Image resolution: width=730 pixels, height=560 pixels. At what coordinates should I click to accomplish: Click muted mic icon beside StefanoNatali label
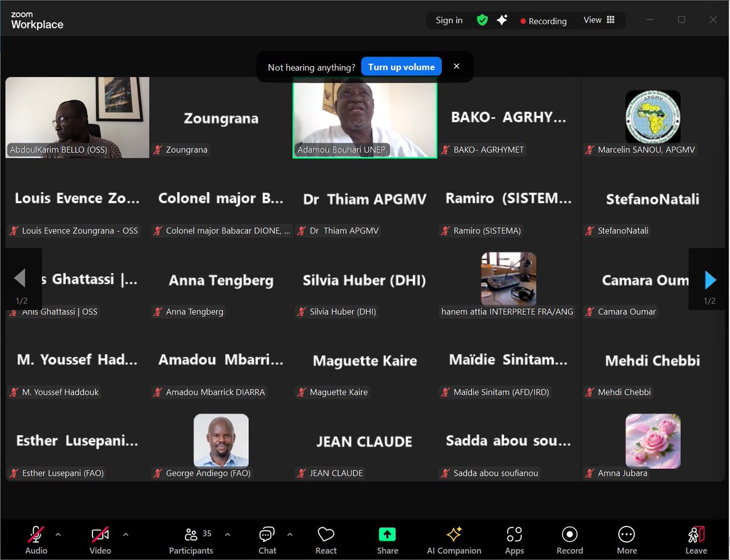(x=590, y=230)
